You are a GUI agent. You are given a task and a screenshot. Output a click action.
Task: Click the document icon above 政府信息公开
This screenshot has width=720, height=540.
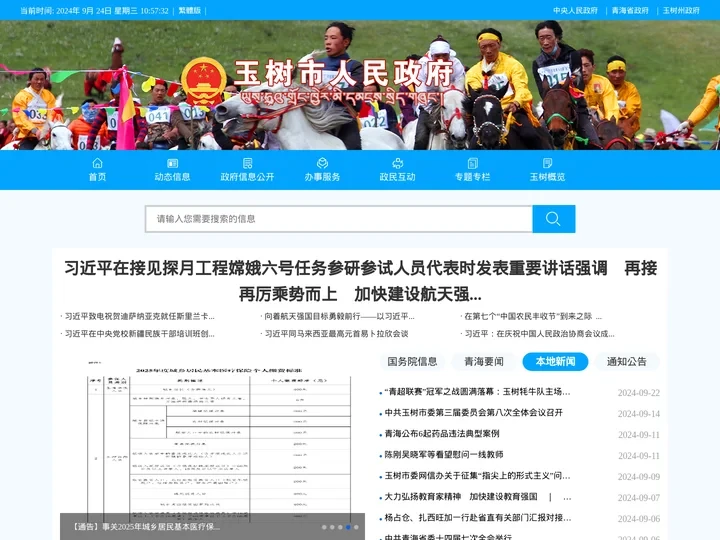[248, 163]
